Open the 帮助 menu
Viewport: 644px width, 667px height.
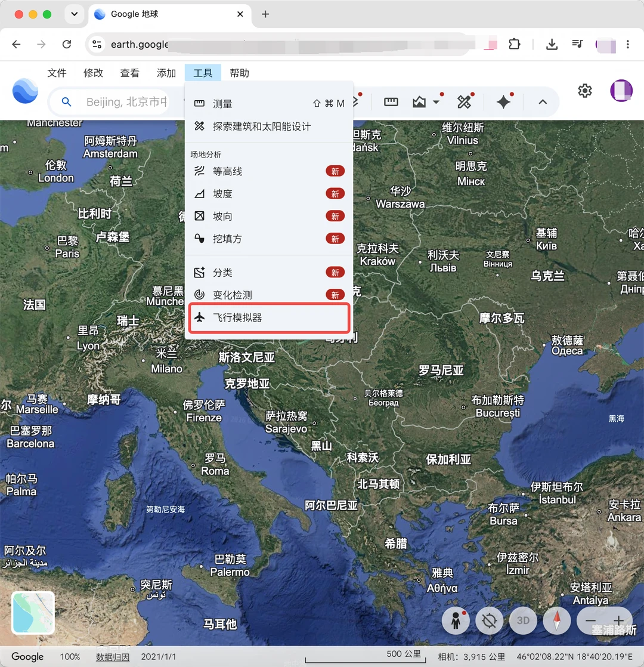click(x=239, y=73)
